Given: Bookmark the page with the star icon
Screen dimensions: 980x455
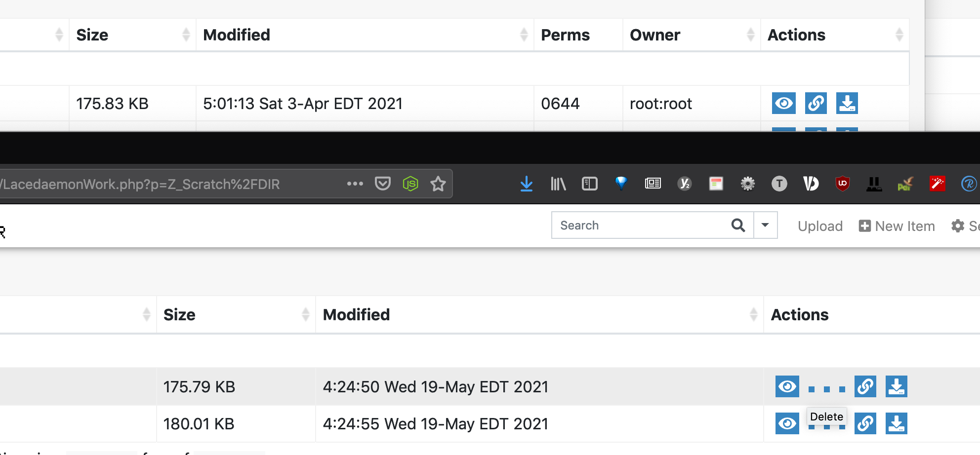Looking at the screenshot, I should pyautogui.click(x=438, y=184).
